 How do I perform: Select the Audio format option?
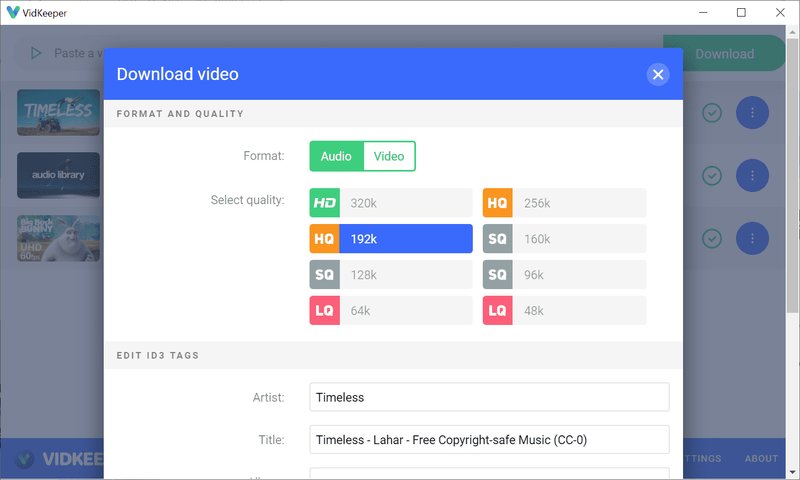(x=336, y=156)
